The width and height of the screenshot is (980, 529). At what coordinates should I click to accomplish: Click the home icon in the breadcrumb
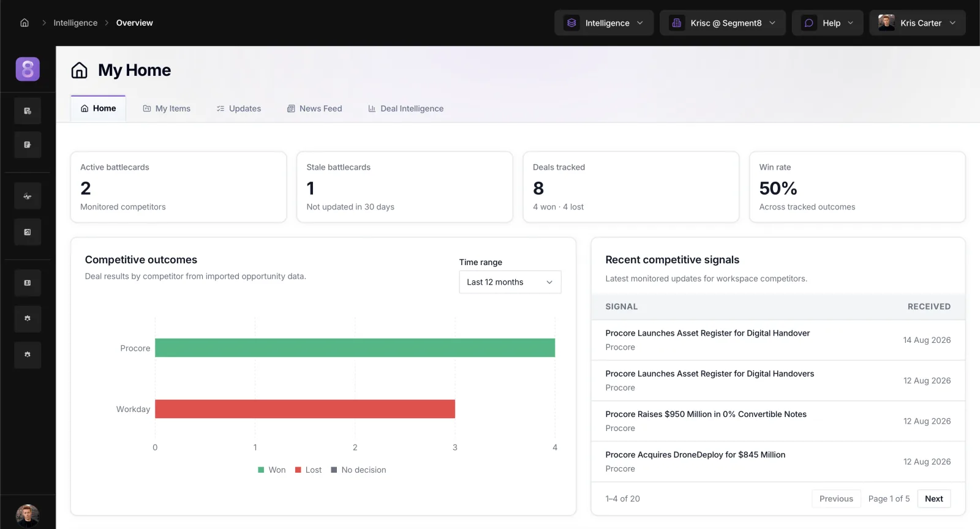pyautogui.click(x=24, y=23)
